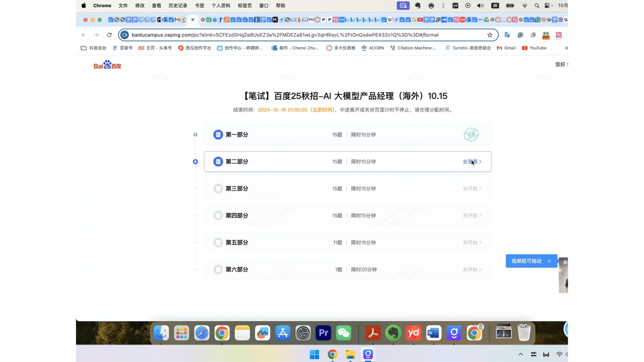Viewport: 644px width, 362px height.
Task: Open Premiere Pro from the dock
Action: pyautogui.click(x=323, y=333)
